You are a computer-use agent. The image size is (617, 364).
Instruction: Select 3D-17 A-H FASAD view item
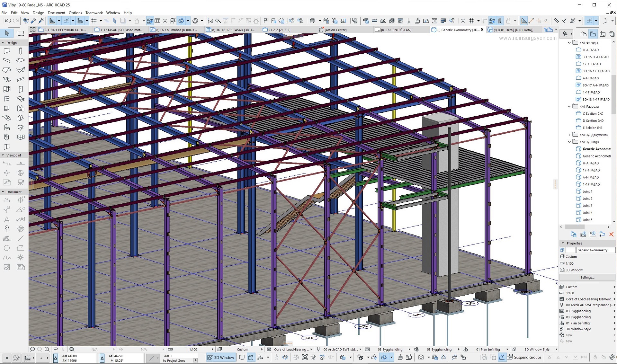[x=595, y=85]
